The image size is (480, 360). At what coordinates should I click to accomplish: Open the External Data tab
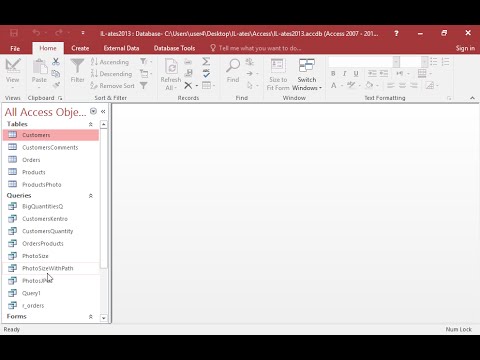121,48
